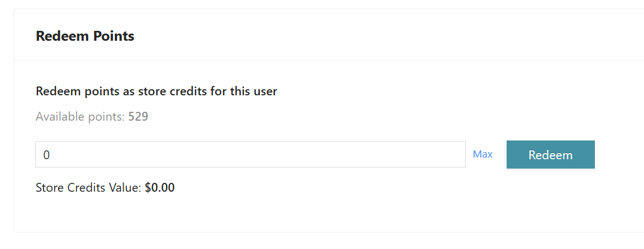This screenshot has height=249, width=644.
Task: Click the Redeem button
Action: point(550,155)
